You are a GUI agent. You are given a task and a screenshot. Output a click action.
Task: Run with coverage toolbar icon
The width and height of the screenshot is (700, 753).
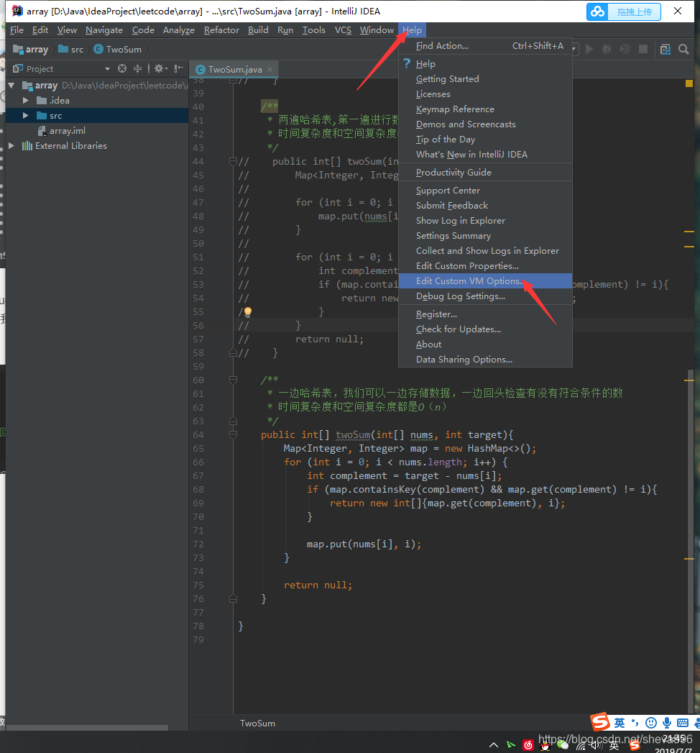click(625, 49)
